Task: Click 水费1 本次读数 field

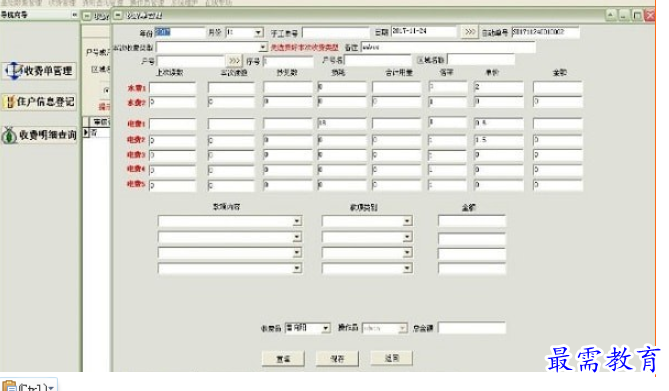Action: 231,88
